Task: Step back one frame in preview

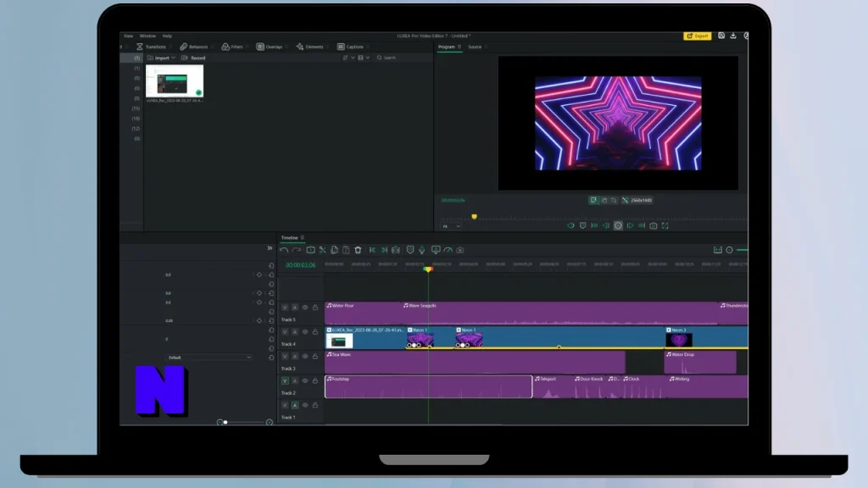Action: tap(606, 225)
